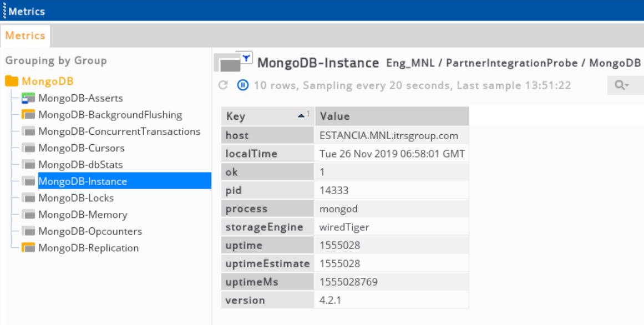Click the MongoDB-Asserts dataview icon
Screen dimensions: 644x325
(28, 99)
